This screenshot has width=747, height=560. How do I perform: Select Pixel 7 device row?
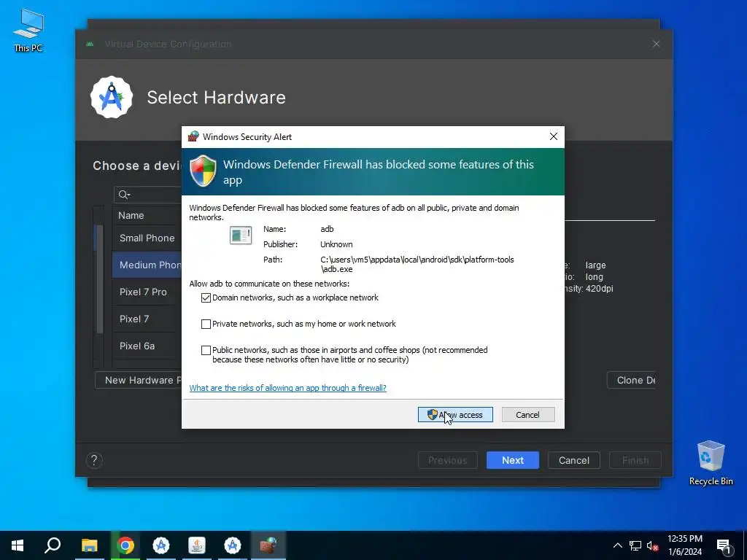pos(147,319)
